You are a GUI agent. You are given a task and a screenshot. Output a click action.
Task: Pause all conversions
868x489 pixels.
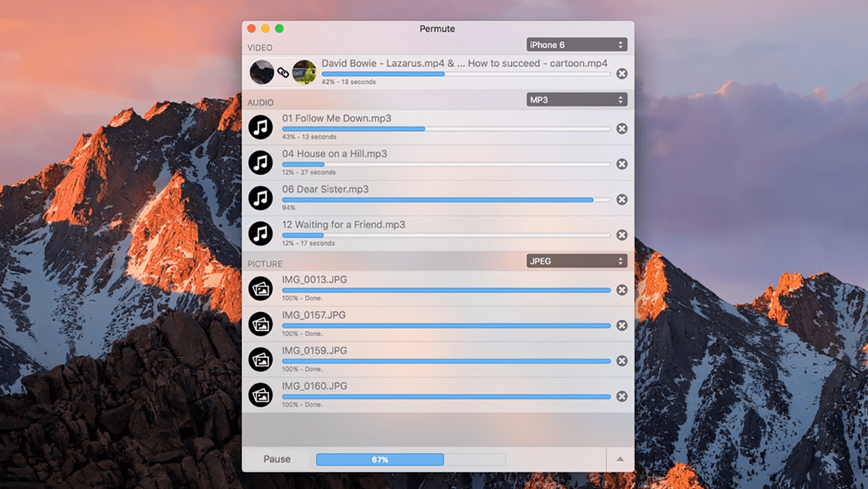coord(277,459)
